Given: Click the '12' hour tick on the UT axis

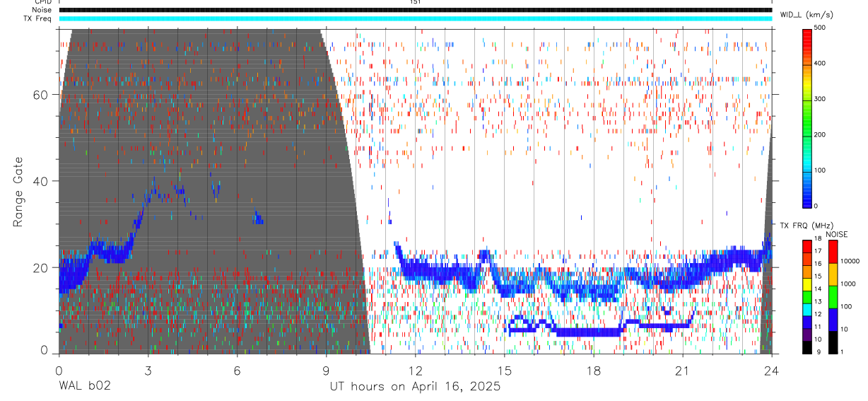Looking at the screenshot, I should [415, 370].
